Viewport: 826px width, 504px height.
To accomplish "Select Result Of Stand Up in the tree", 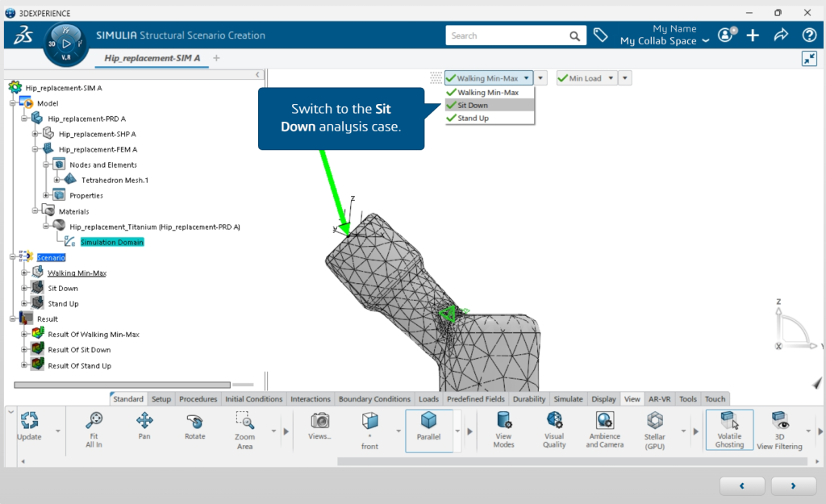I will [x=80, y=365].
